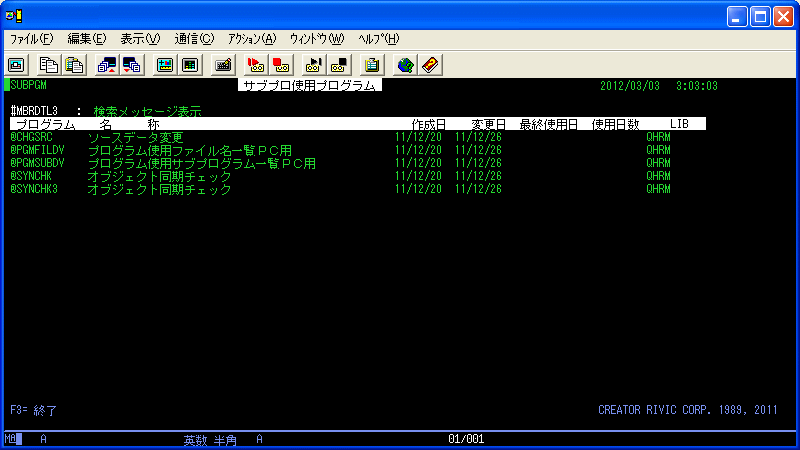The image size is (800, 450).
Task: Click the Paste clipboard icon
Action: (74, 65)
